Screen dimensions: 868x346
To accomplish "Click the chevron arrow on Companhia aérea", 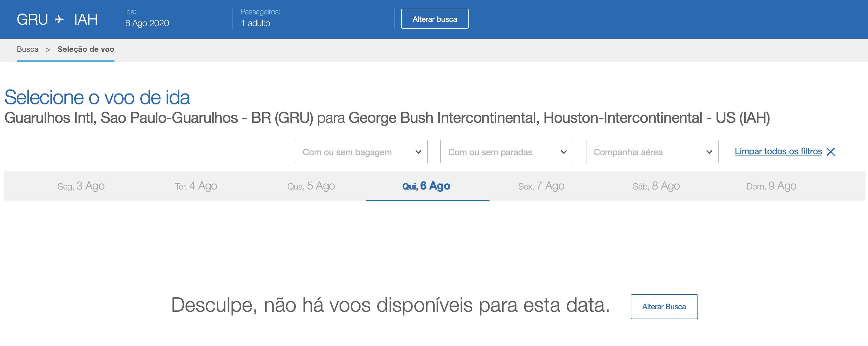I will 709,152.
